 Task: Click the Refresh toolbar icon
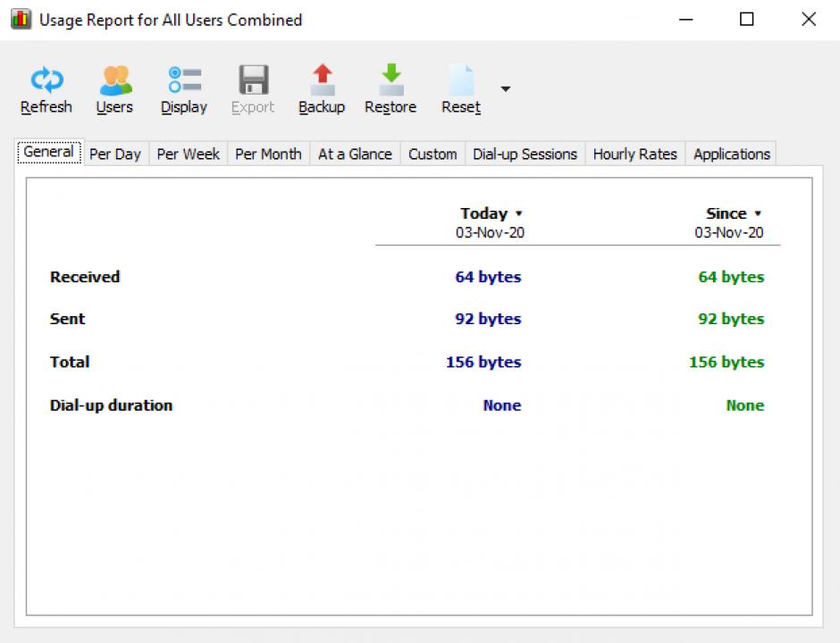click(x=46, y=79)
